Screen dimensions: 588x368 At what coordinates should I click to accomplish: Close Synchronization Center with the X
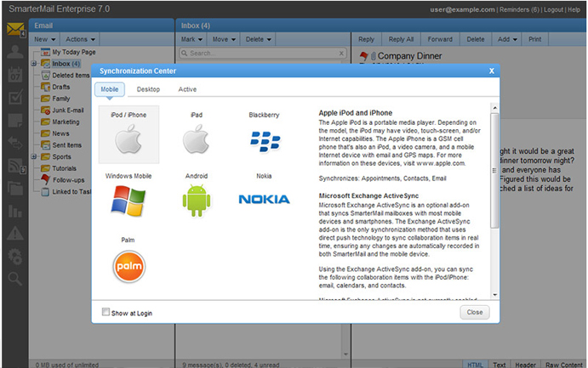coord(492,71)
